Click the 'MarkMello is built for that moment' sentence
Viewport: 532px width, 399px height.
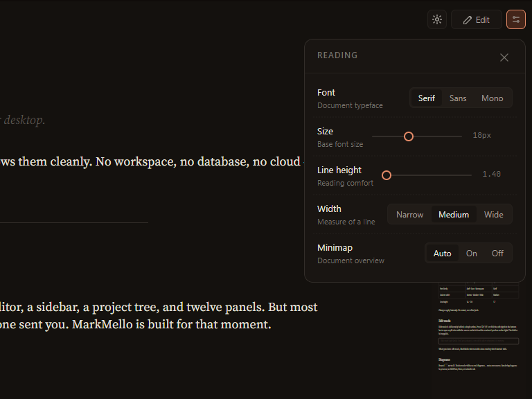(x=172, y=325)
